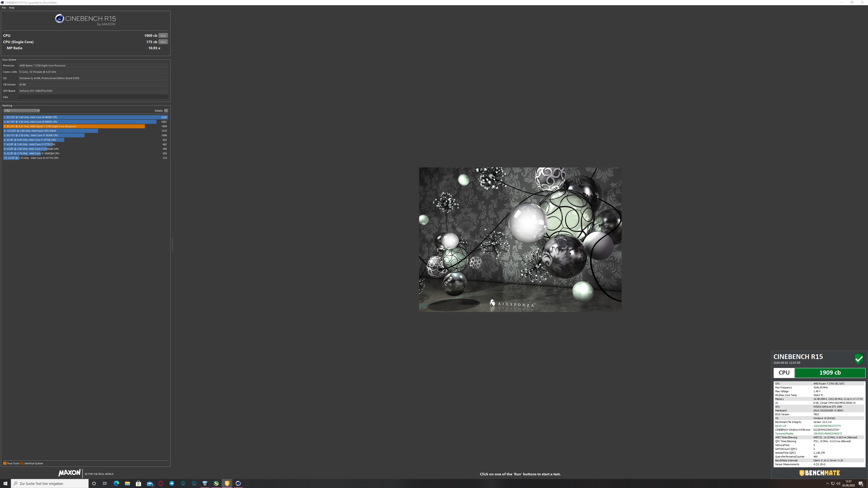Run the CPU benchmark test
The height and width of the screenshot is (488, 868).
tap(163, 36)
